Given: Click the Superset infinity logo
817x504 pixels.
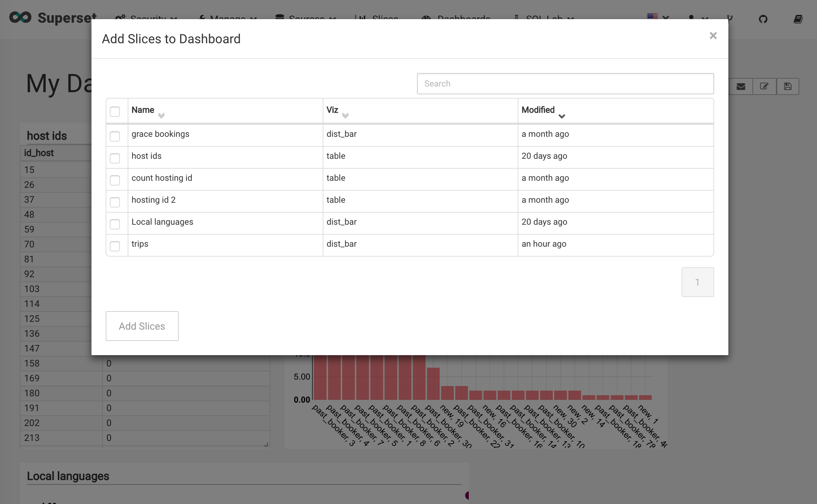Looking at the screenshot, I should coord(20,17).
